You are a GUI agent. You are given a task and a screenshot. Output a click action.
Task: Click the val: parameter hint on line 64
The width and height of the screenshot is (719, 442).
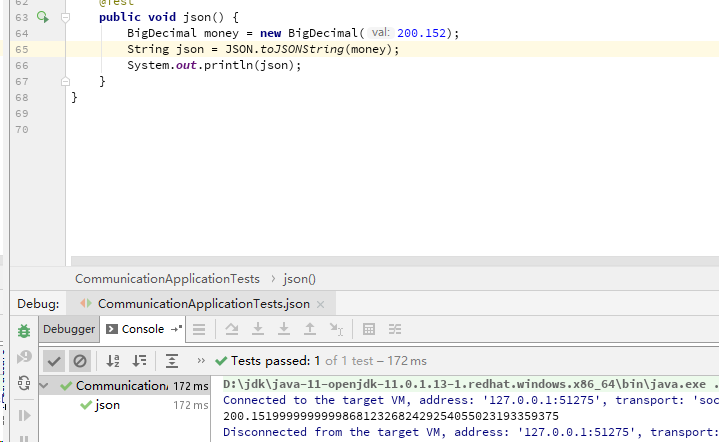[x=381, y=33]
